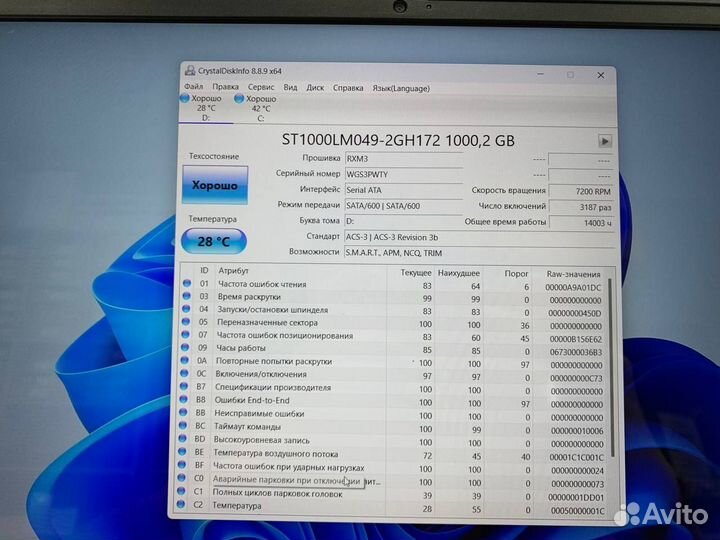Click the Стандарт field ACS-3 Revision 3b
Viewport: 720px width, 540px height.
tap(479, 237)
